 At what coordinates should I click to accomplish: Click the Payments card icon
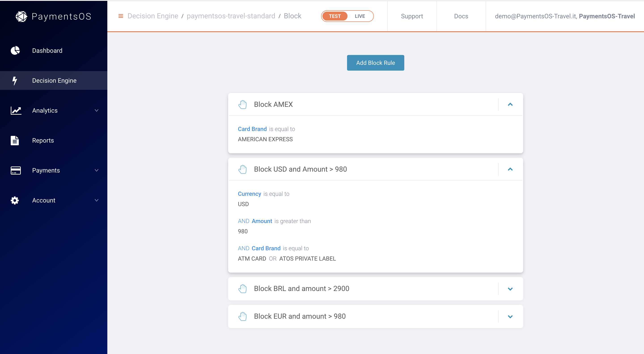tap(15, 170)
